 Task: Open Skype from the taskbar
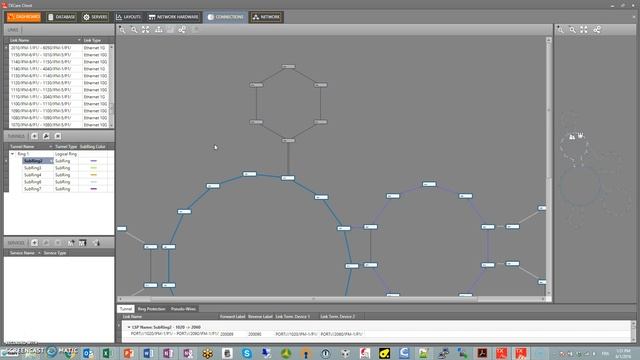coord(247,353)
